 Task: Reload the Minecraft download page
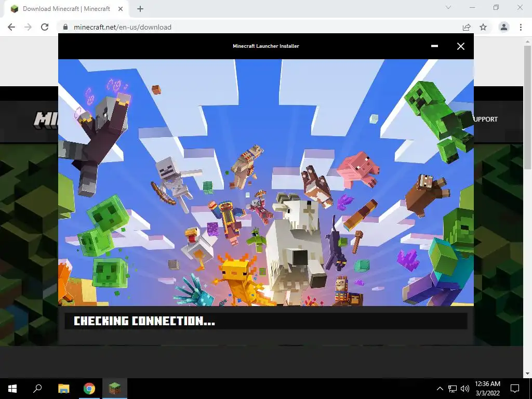[x=45, y=27]
